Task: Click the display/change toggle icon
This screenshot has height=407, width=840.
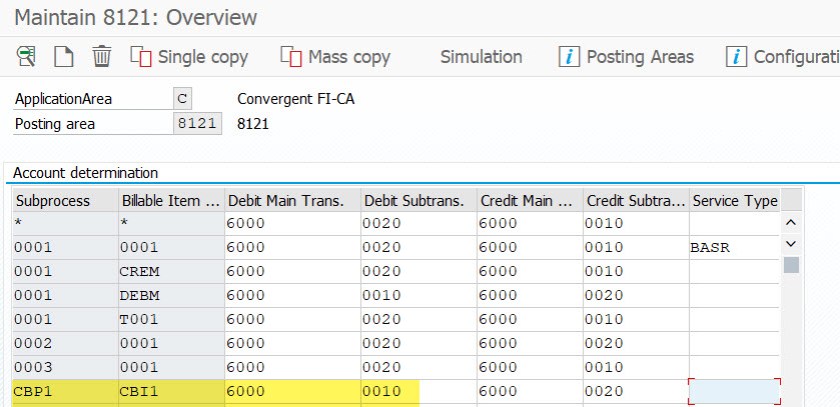Action: coord(26,56)
